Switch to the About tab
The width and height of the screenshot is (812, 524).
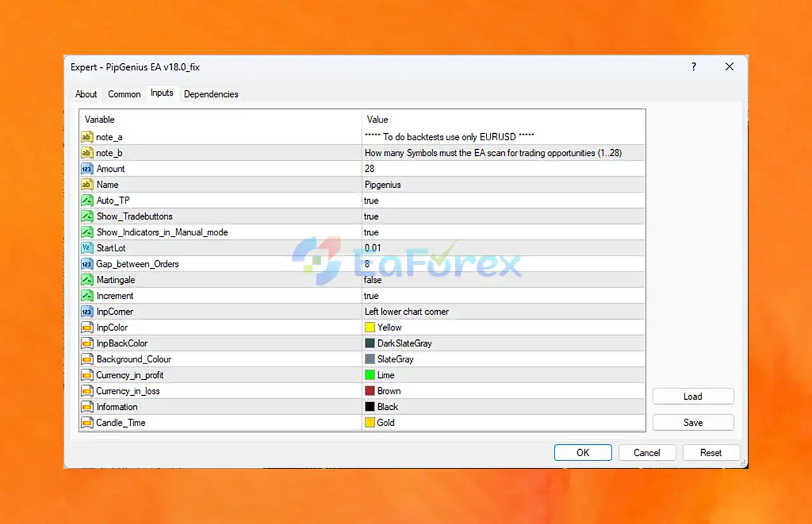(x=86, y=94)
